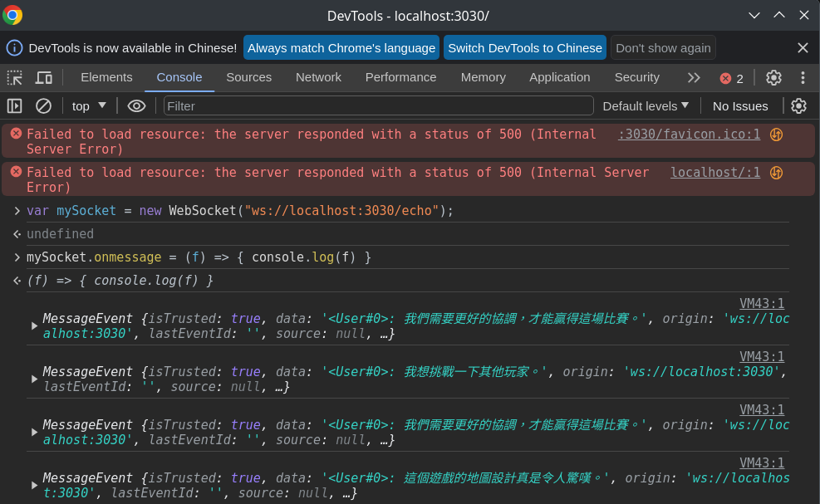This screenshot has height=504, width=820.
Task: Click the Chrome logo in title bar
Action: (x=12, y=15)
